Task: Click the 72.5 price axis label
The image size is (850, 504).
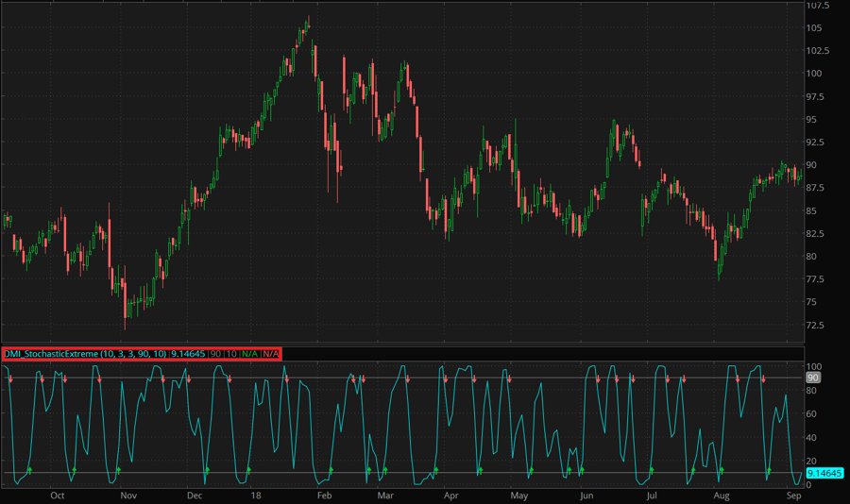Action: pos(816,325)
